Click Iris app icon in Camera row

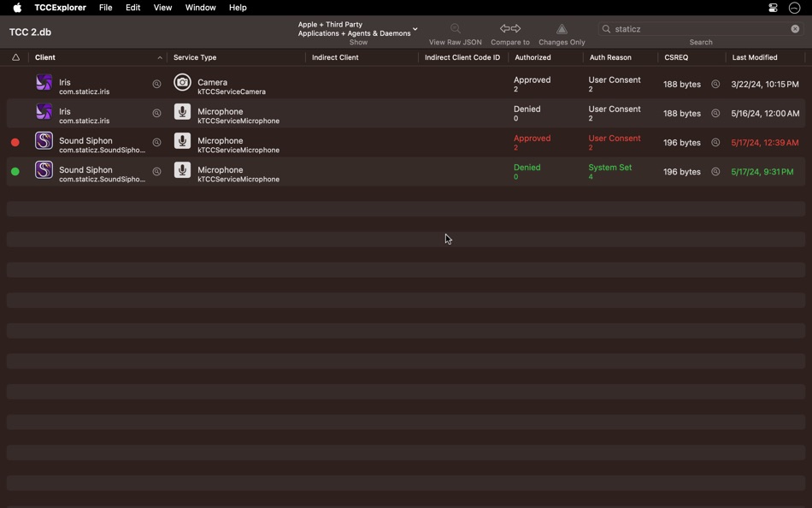pos(44,82)
